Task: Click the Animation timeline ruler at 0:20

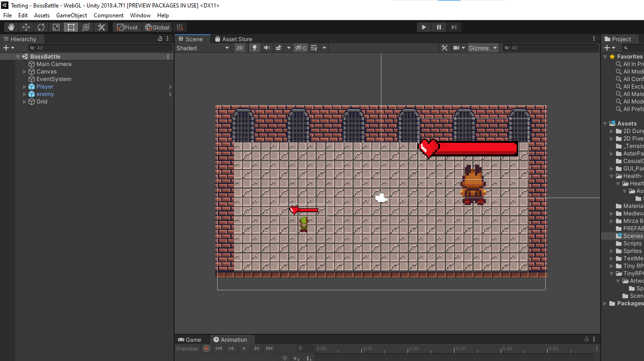Action: click(409, 349)
